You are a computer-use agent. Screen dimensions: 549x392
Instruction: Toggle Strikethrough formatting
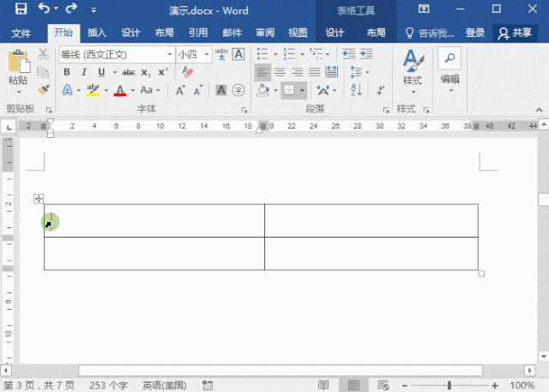129,72
